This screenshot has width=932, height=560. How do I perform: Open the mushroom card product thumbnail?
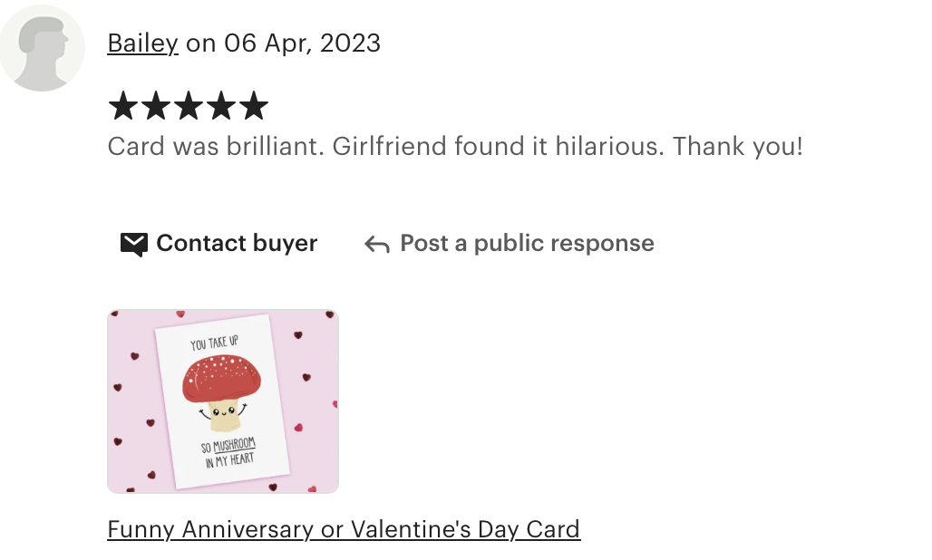coord(223,401)
